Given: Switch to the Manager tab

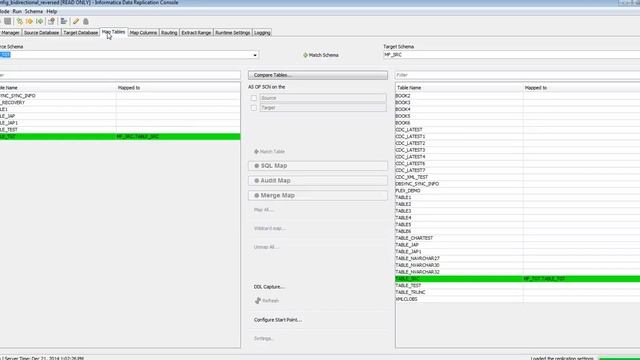Looking at the screenshot, I should 10,33.
